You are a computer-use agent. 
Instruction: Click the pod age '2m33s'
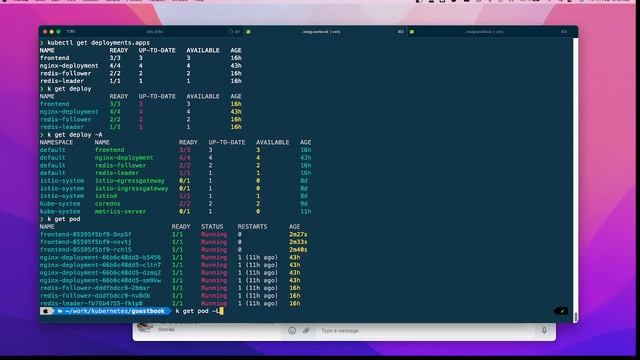pos(298,242)
